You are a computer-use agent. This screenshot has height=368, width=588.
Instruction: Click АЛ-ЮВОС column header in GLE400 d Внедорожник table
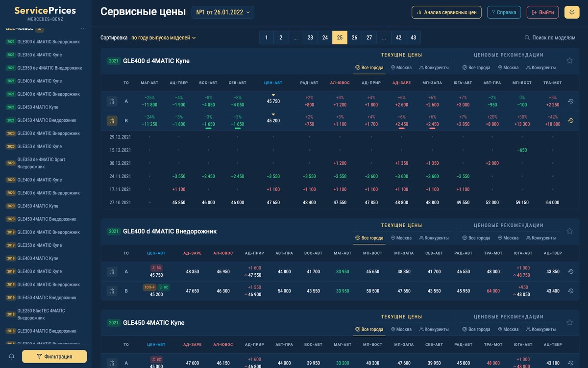223,253
